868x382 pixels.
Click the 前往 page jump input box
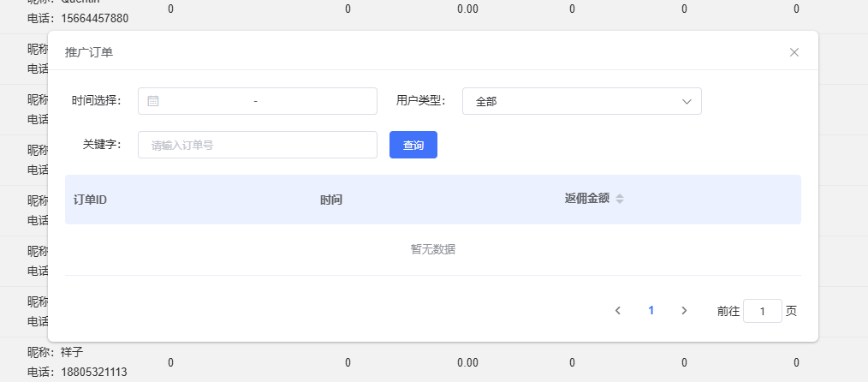pyautogui.click(x=762, y=311)
